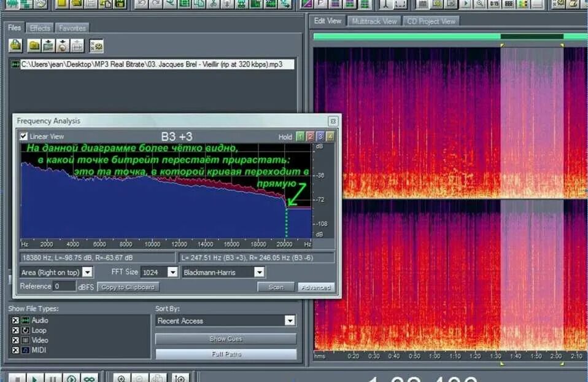
Task: Click 1:00 on the time ruler
Action: tap(435, 356)
